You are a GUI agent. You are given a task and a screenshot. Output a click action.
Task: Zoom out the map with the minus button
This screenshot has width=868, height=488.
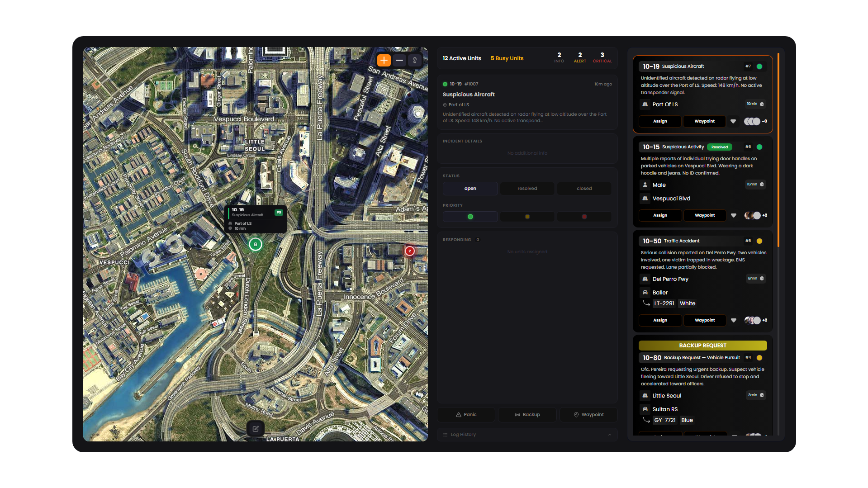pos(399,60)
